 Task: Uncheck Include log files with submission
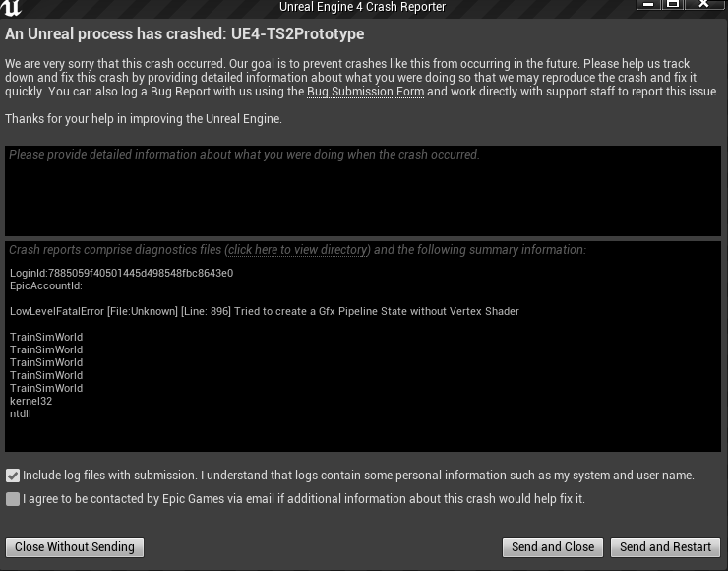13,476
